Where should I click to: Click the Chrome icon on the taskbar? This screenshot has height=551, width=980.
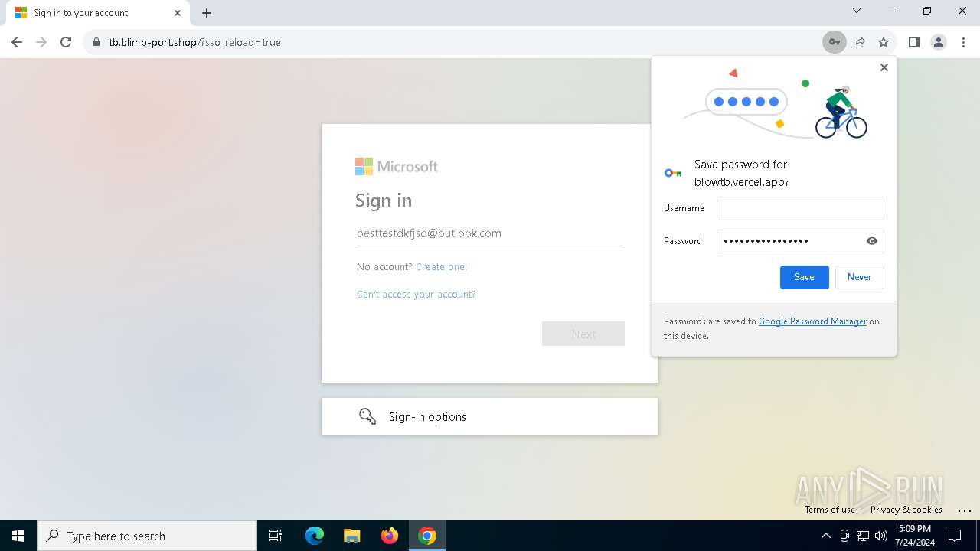(427, 536)
